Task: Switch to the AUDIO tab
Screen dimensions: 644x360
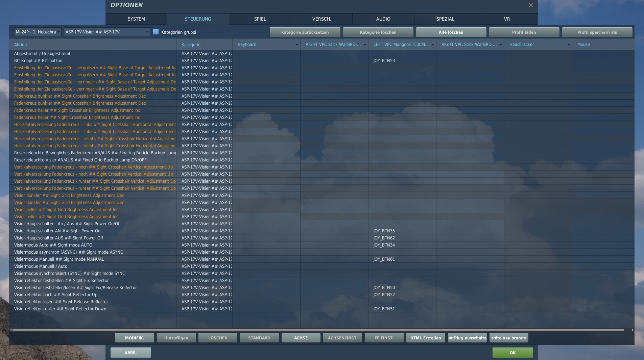Action: (383, 19)
